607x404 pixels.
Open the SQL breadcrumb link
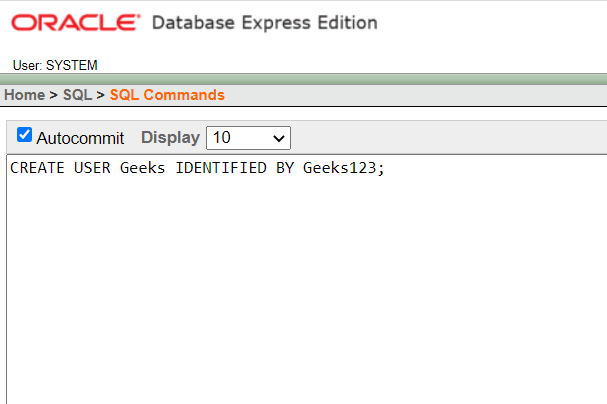tap(77, 95)
